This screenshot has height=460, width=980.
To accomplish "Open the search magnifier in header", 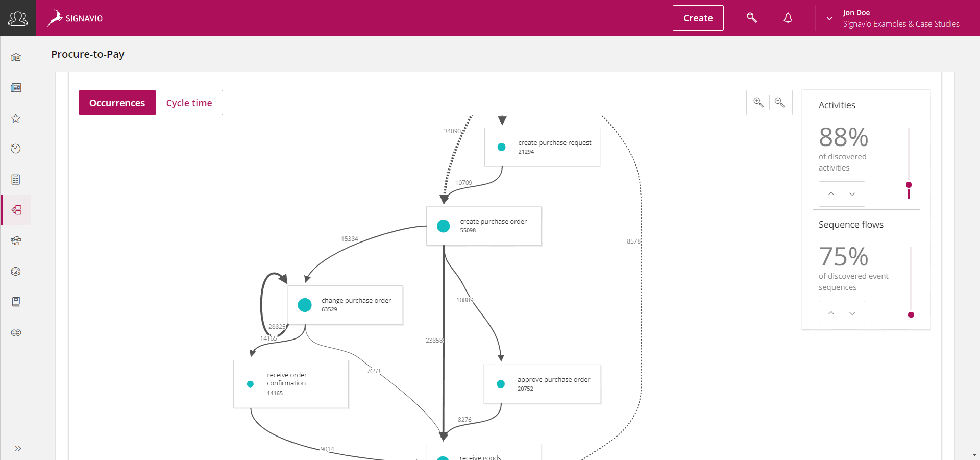I will tap(752, 18).
